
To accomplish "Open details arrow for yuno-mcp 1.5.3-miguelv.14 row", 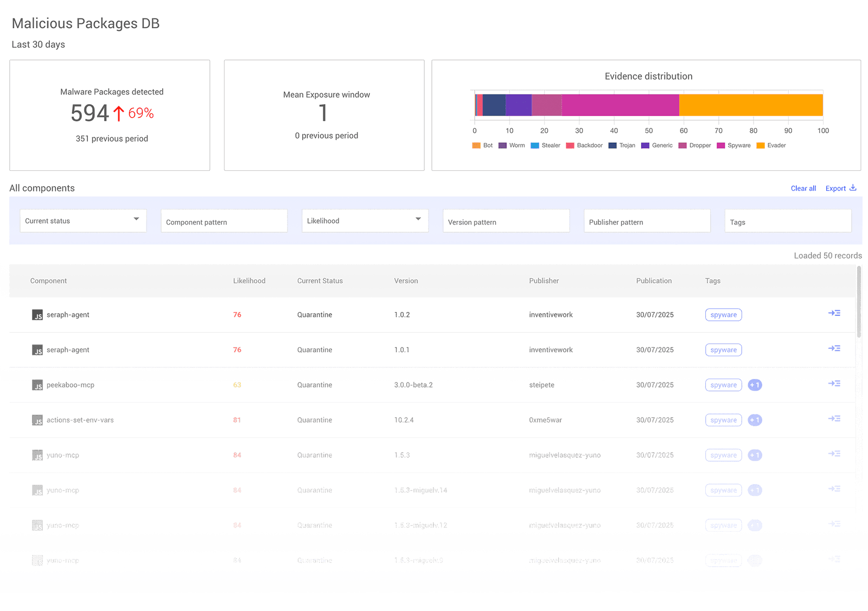I will (834, 489).
